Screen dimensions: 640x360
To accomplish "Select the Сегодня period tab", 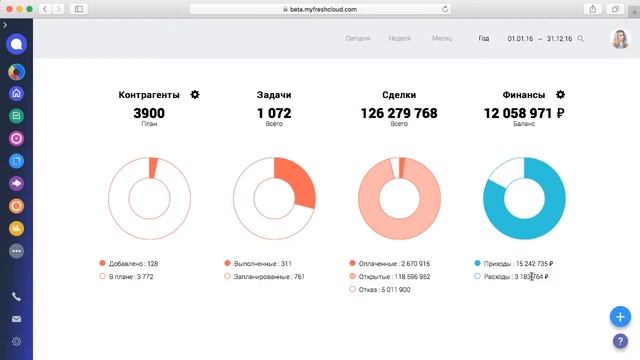I will pyautogui.click(x=358, y=38).
